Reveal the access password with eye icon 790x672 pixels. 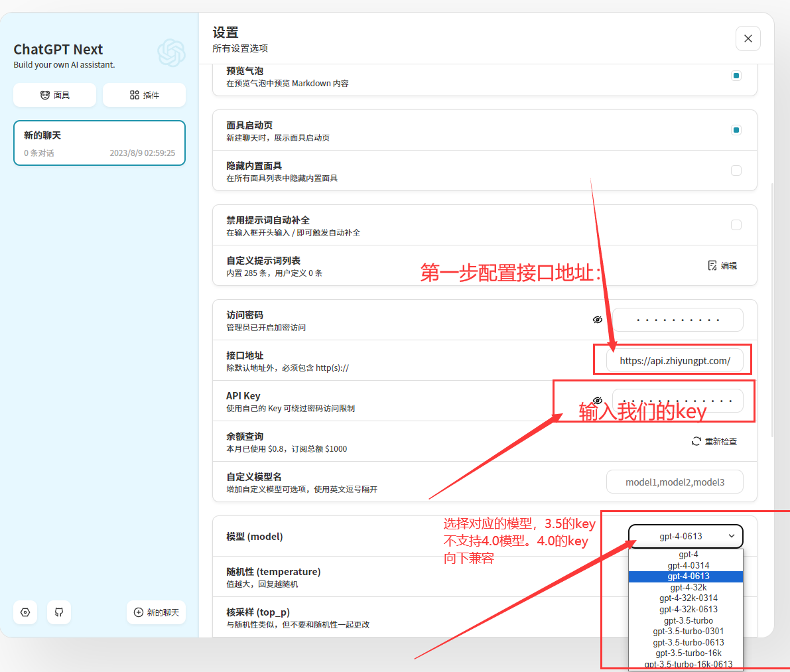[x=597, y=320]
